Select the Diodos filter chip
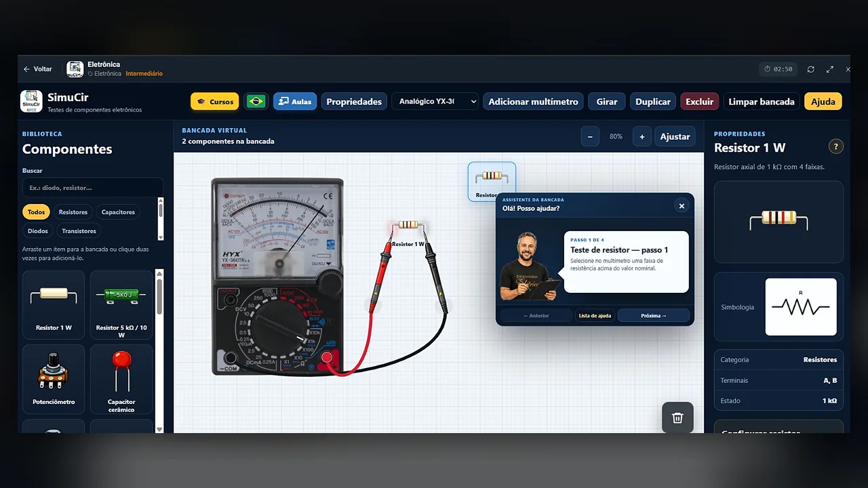This screenshot has width=868, height=488. (38, 231)
